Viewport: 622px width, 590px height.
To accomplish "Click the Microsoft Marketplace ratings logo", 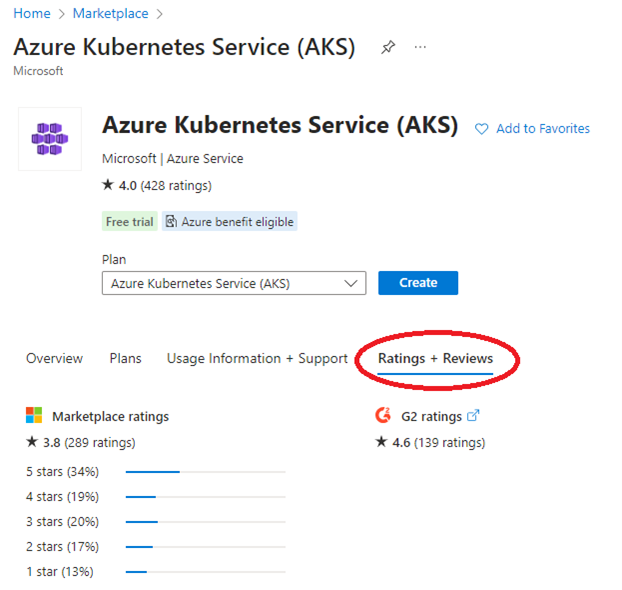I will (x=34, y=416).
